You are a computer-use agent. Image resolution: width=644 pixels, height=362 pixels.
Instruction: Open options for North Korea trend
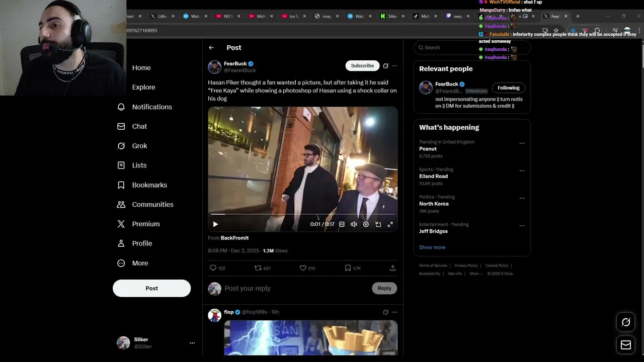[522, 198]
